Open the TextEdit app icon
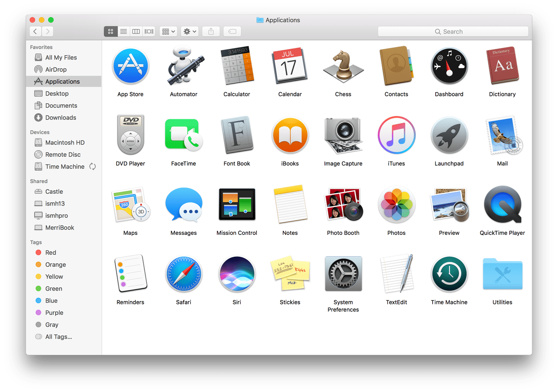 [397, 273]
